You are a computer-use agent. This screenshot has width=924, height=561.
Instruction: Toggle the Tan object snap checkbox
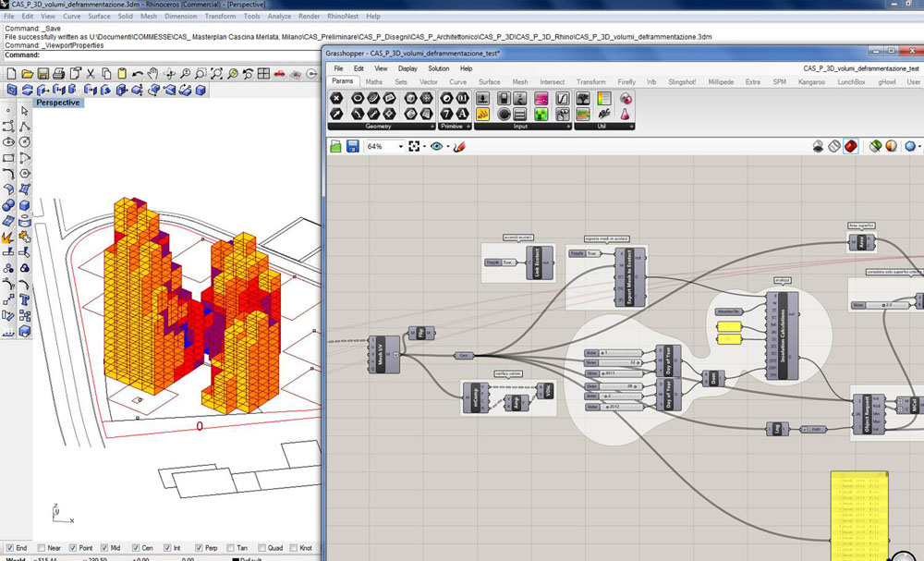tap(230, 548)
